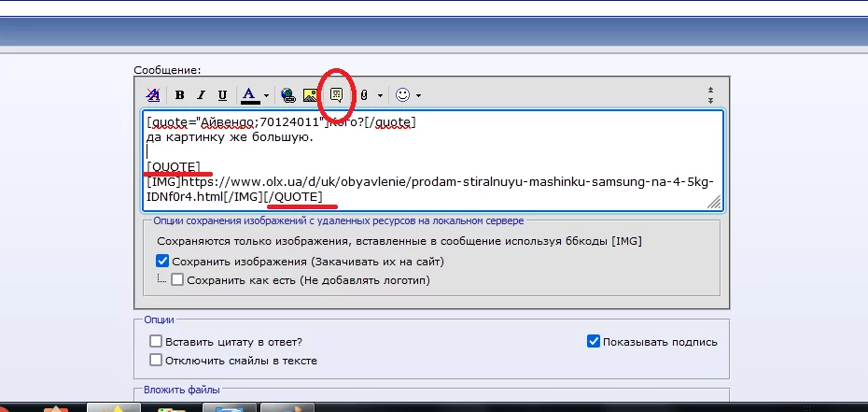Click the decrease editor size arrow
This screenshot has width=868, height=412.
pos(711,91)
